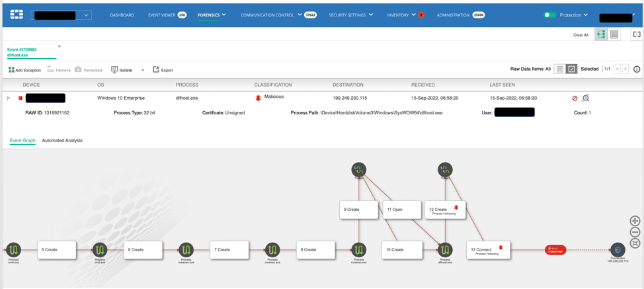Click cmd.exe process node after 5 Create

100,249
